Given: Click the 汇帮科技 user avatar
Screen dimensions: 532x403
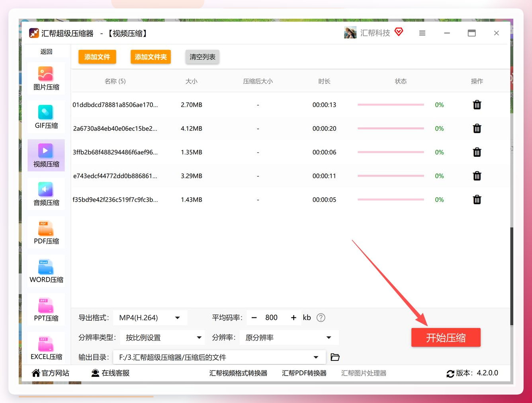Looking at the screenshot, I should [x=350, y=33].
